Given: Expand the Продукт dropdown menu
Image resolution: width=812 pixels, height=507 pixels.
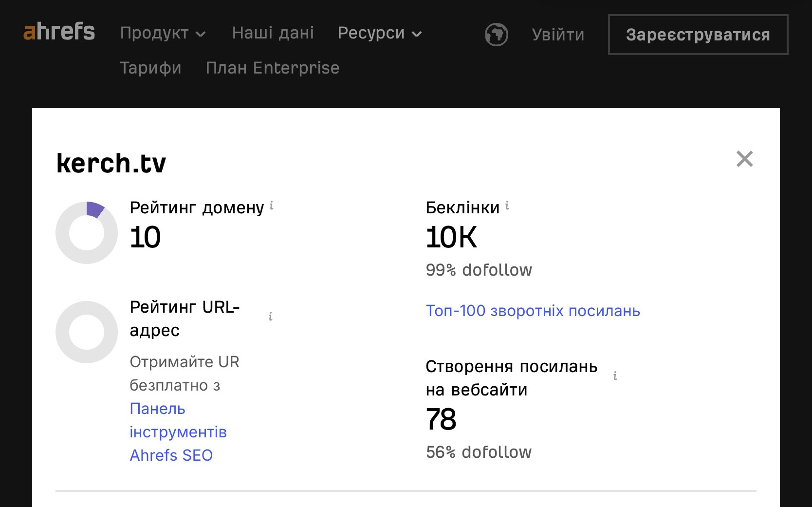Looking at the screenshot, I should 163,33.
